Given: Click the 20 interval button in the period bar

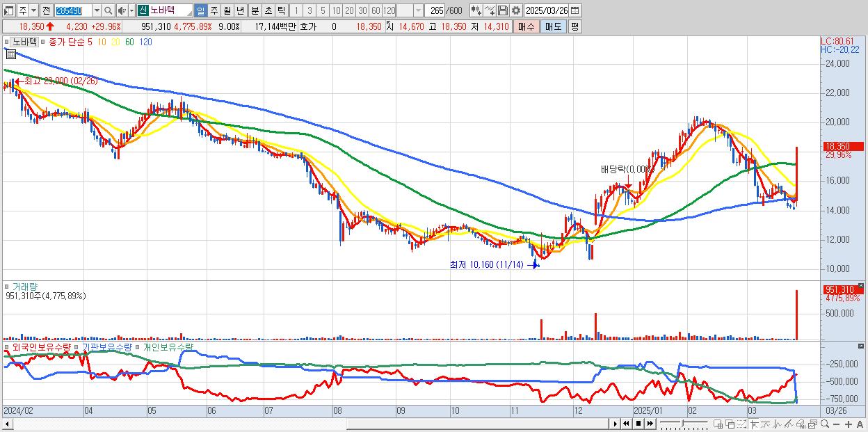Looking at the screenshot, I should coord(349,10).
